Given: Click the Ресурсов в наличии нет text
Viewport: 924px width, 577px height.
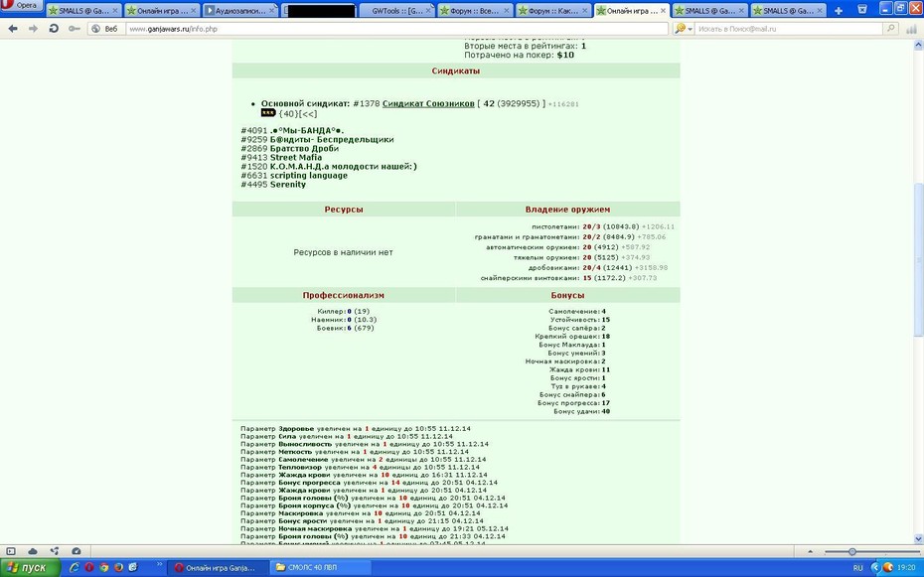Looking at the screenshot, I should point(343,252).
